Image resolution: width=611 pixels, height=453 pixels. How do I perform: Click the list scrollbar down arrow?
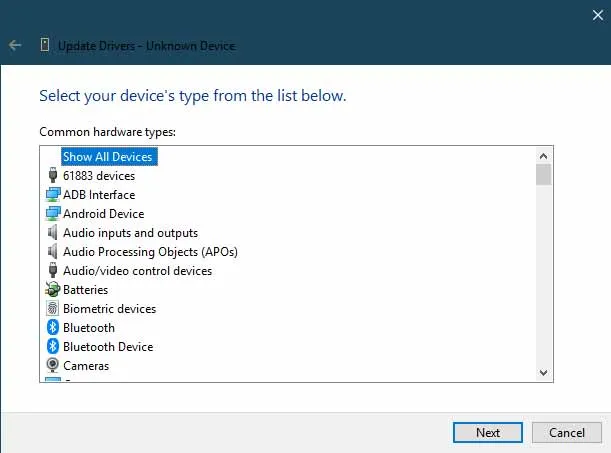coord(543,372)
